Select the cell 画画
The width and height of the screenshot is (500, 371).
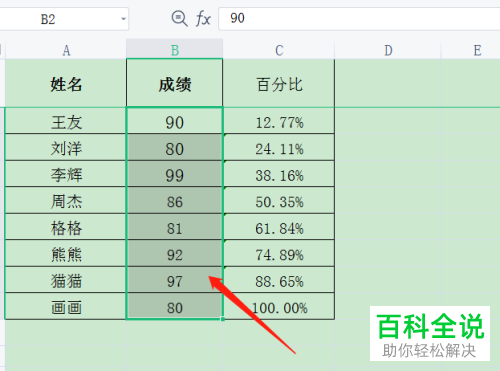(x=66, y=307)
